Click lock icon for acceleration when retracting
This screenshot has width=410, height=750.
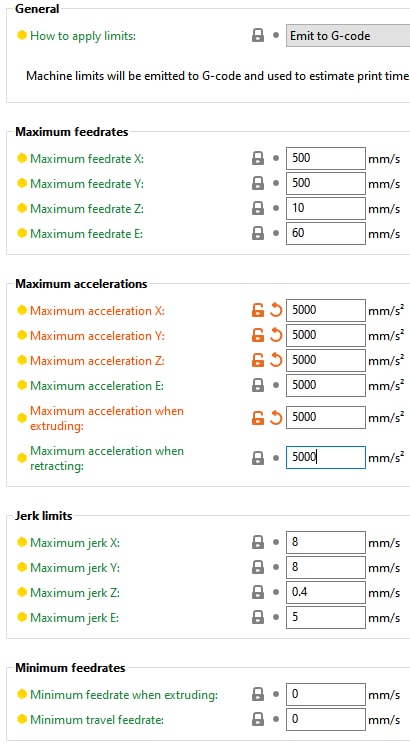click(x=258, y=458)
